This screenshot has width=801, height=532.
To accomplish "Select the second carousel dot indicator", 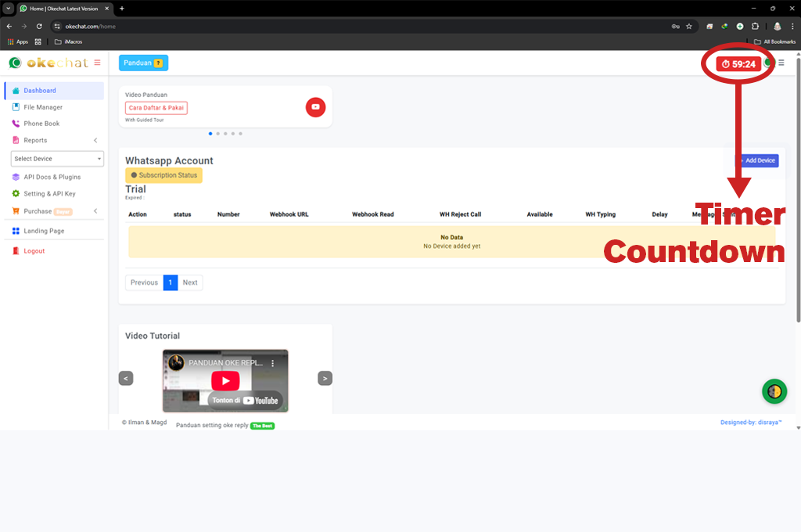I will (217, 134).
